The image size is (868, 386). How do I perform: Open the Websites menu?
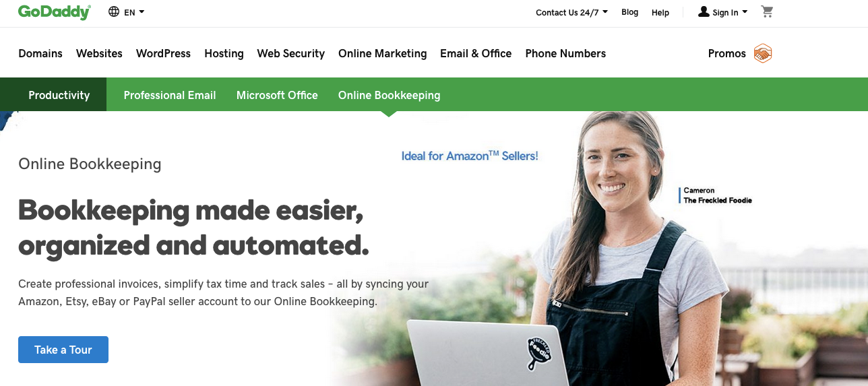click(99, 53)
